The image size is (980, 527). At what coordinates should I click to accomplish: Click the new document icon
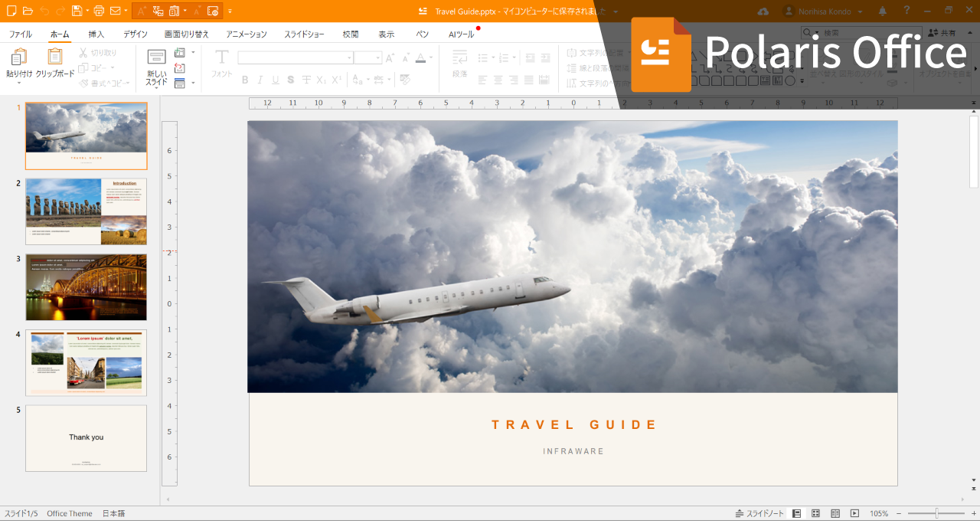tap(11, 11)
